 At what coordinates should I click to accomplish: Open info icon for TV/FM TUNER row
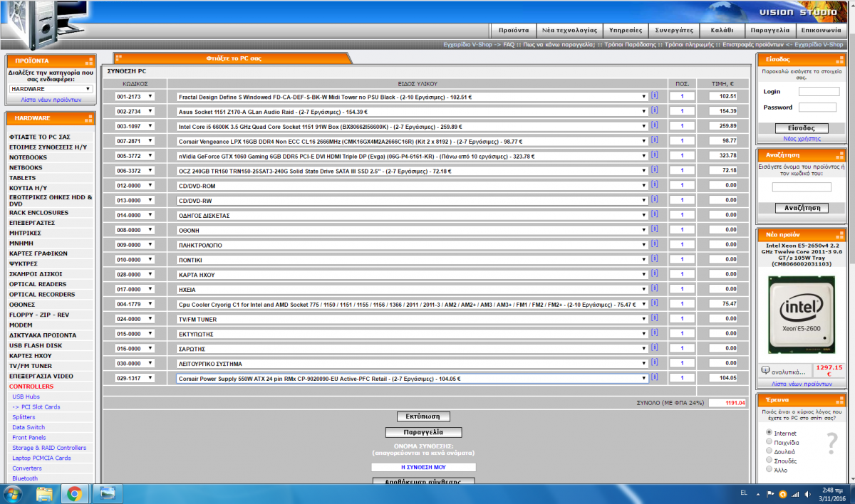[x=655, y=319]
